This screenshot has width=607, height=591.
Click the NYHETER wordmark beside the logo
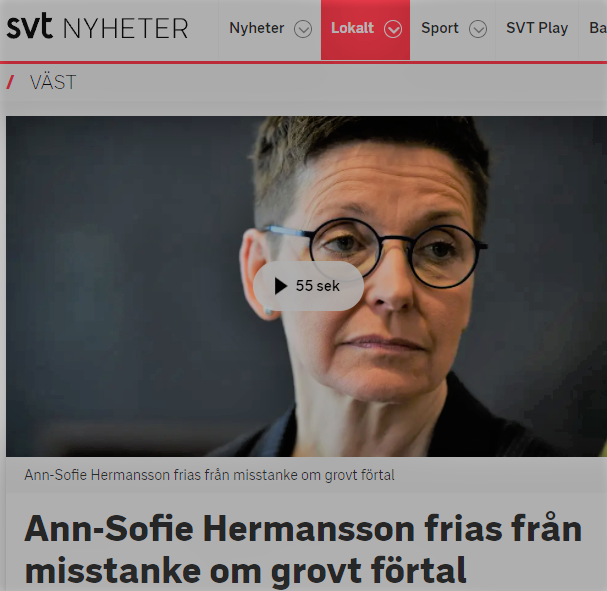(x=125, y=29)
